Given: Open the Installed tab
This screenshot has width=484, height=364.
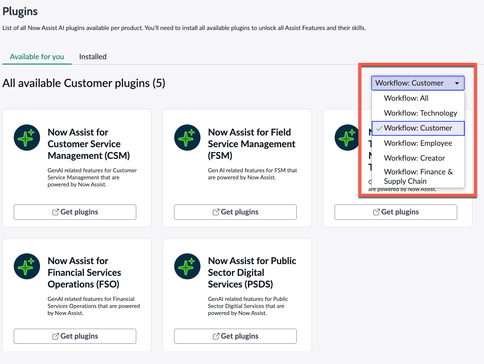Looking at the screenshot, I should [x=93, y=57].
